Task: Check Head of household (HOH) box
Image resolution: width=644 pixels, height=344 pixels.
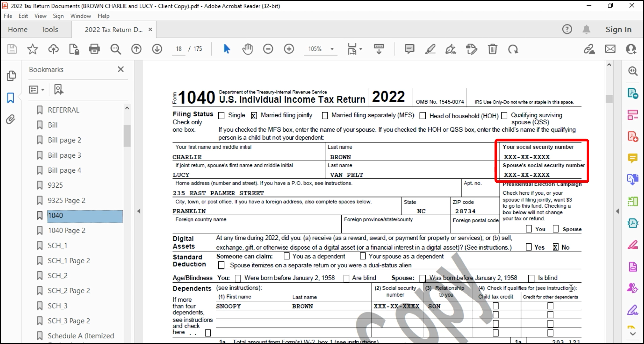Action: tap(423, 116)
